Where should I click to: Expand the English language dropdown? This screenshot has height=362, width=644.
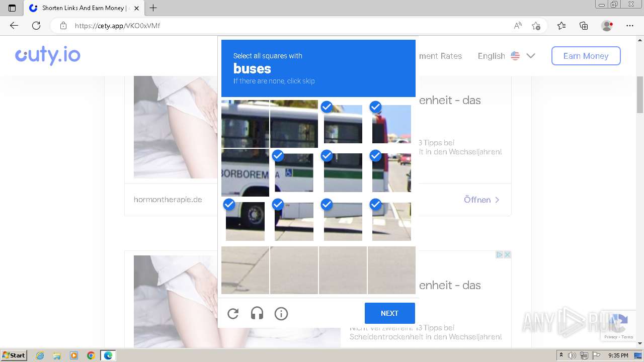pyautogui.click(x=506, y=56)
